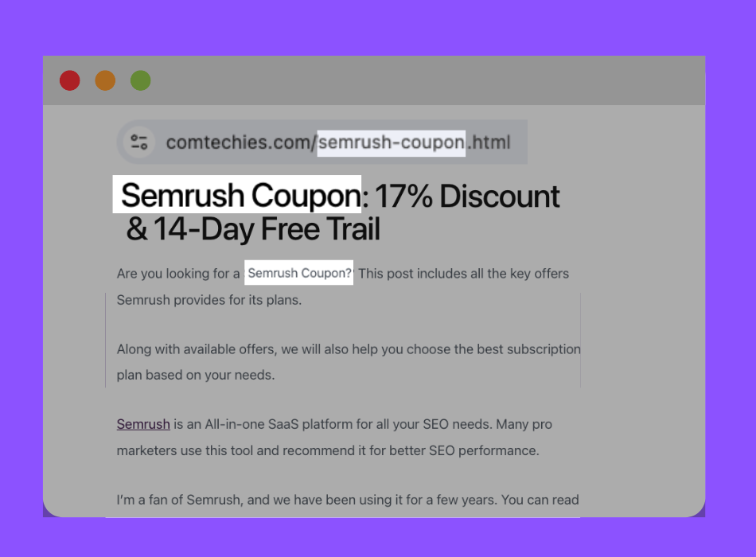Click the red traffic-light button

[70, 80]
